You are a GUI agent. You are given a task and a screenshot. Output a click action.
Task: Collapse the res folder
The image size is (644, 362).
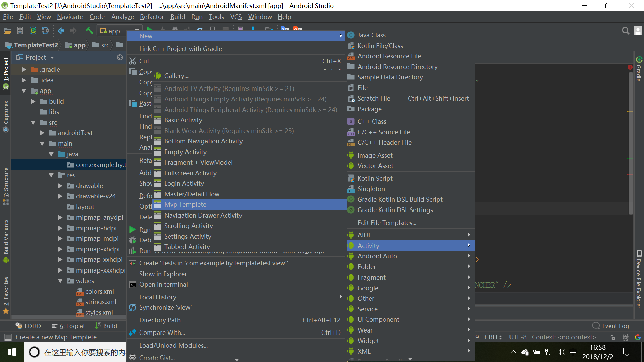tap(51, 175)
